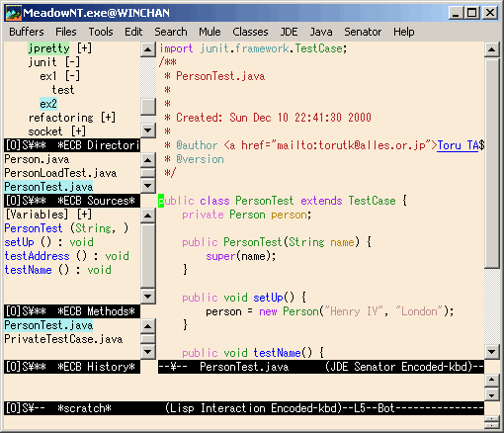Click the ECB History mode line

click(x=72, y=367)
